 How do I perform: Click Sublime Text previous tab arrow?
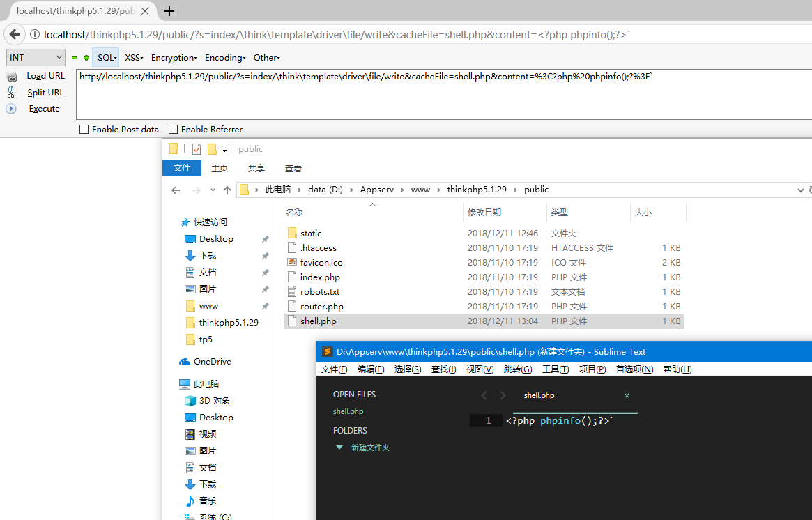tap(484, 395)
